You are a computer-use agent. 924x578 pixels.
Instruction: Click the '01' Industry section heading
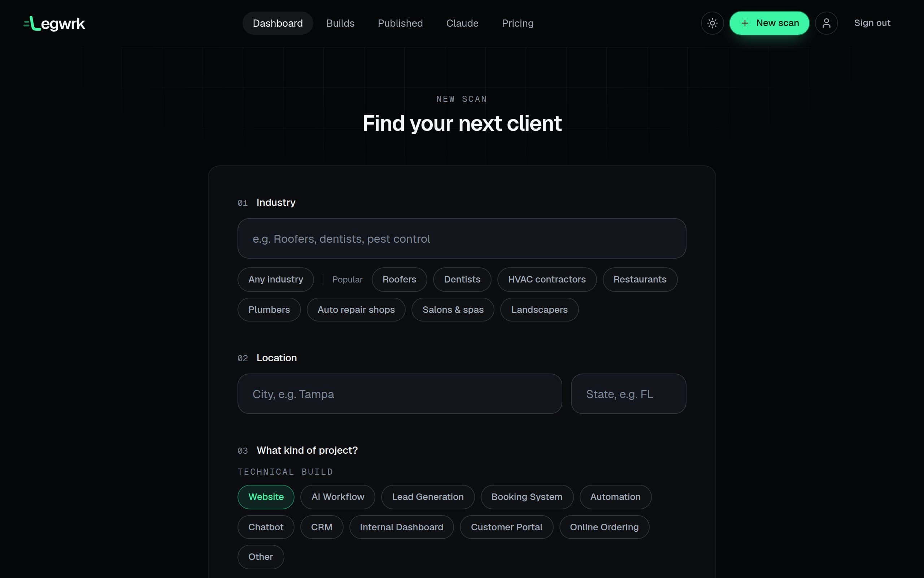click(266, 203)
